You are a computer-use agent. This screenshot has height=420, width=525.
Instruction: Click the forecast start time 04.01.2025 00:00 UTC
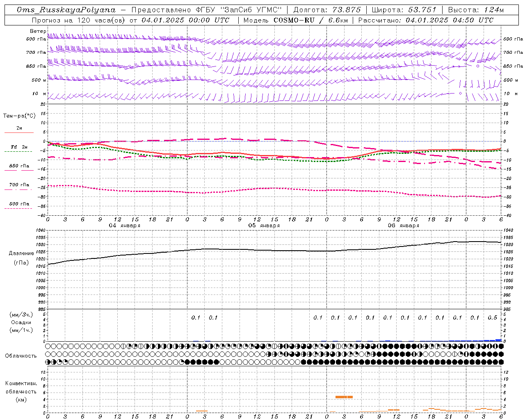pyautogui.click(x=185, y=20)
